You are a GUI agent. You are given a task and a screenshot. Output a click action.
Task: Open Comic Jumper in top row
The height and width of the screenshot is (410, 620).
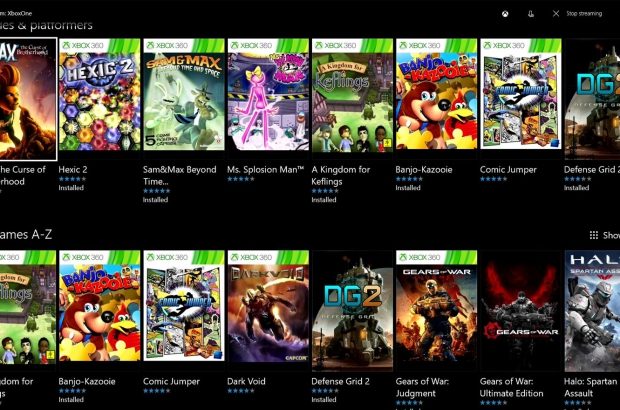(520, 99)
